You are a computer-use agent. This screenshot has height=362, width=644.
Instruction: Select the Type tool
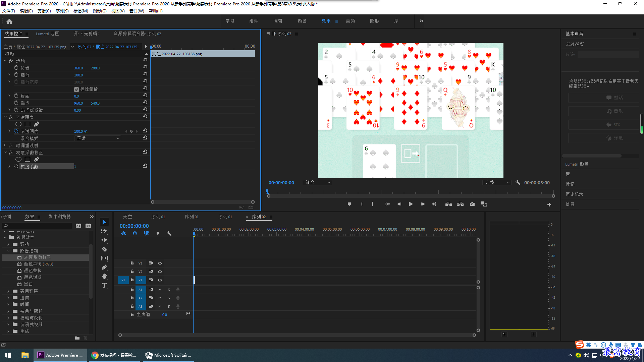tap(104, 285)
